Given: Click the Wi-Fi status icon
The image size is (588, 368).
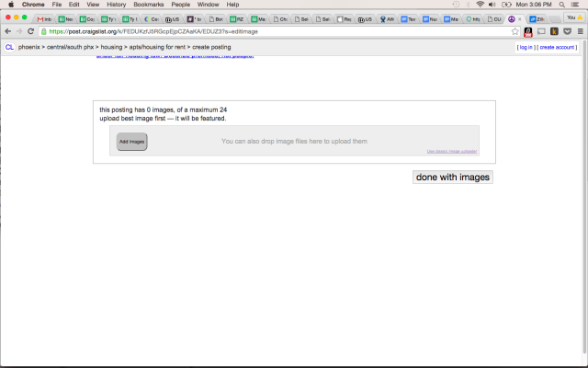Looking at the screenshot, I should click(480, 5).
